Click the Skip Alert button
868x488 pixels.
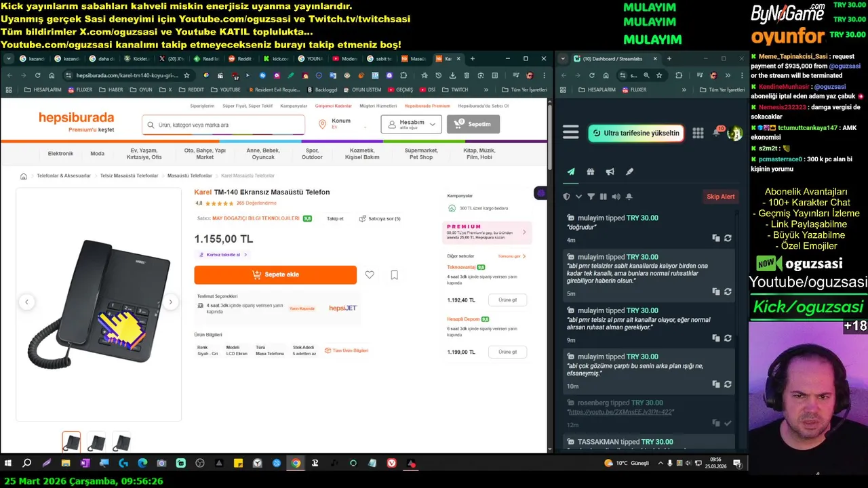pyautogui.click(x=720, y=197)
